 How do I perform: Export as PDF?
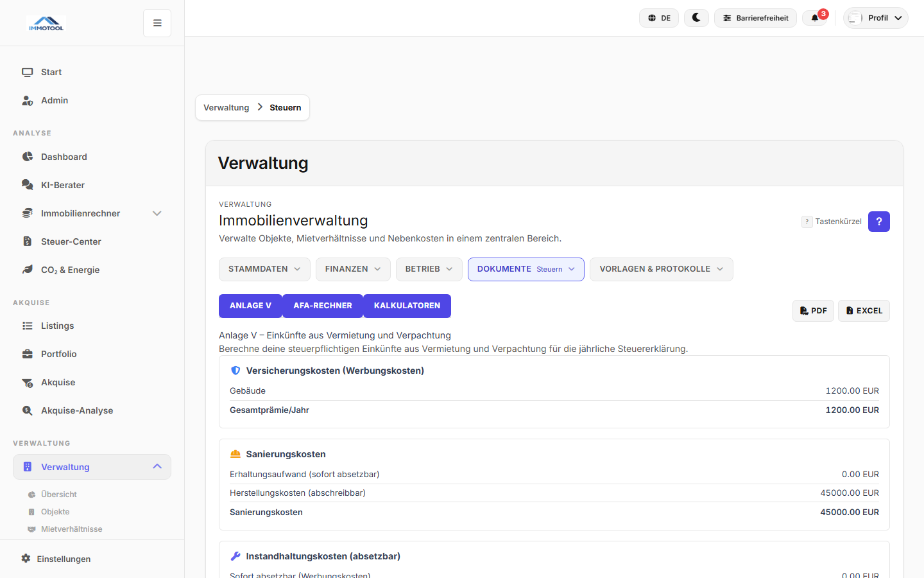[x=813, y=311]
